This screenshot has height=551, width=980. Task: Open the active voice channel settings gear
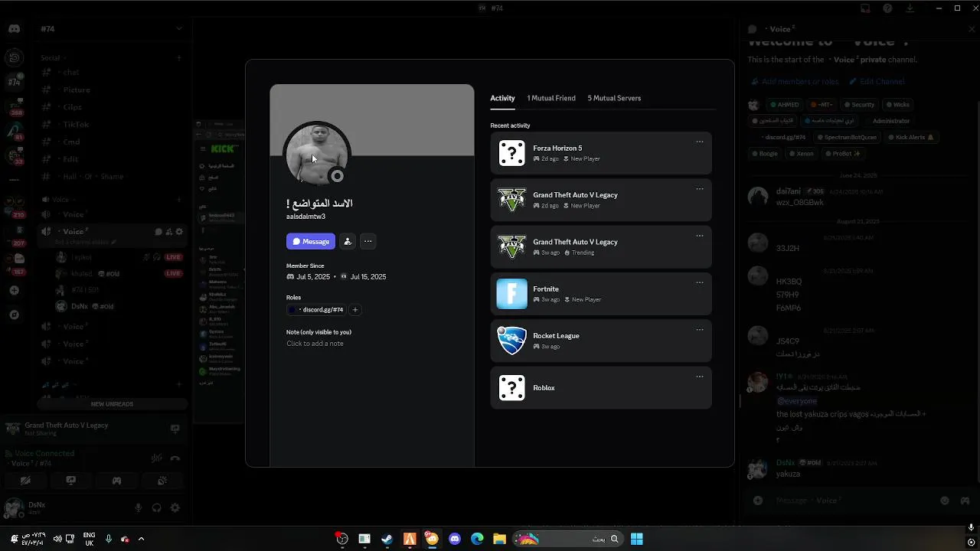click(x=179, y=231)
